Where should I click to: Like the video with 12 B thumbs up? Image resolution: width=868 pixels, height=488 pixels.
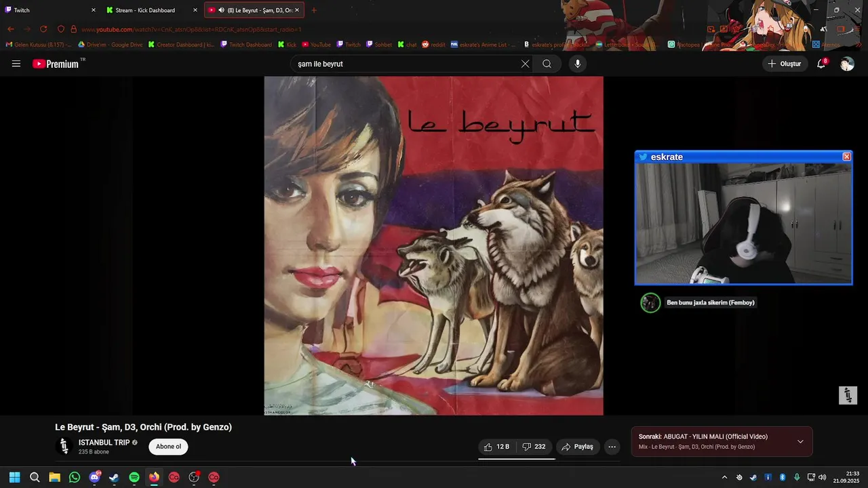coord(496,447)
